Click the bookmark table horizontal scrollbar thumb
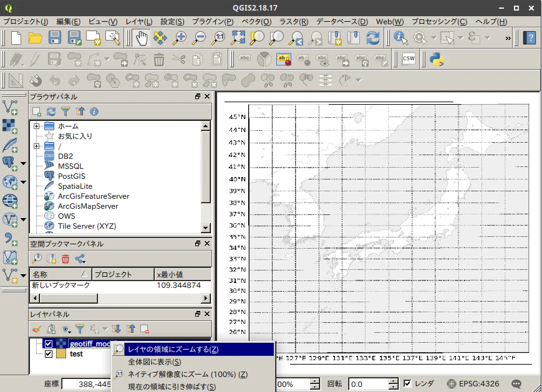This screenshot has width=542, height=392. pos(69,298)
